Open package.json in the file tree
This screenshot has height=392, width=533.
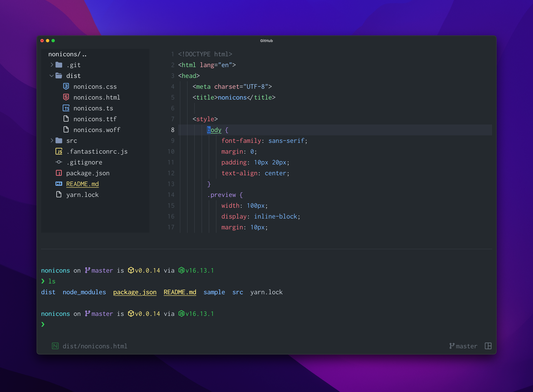(x=88, y=173)
